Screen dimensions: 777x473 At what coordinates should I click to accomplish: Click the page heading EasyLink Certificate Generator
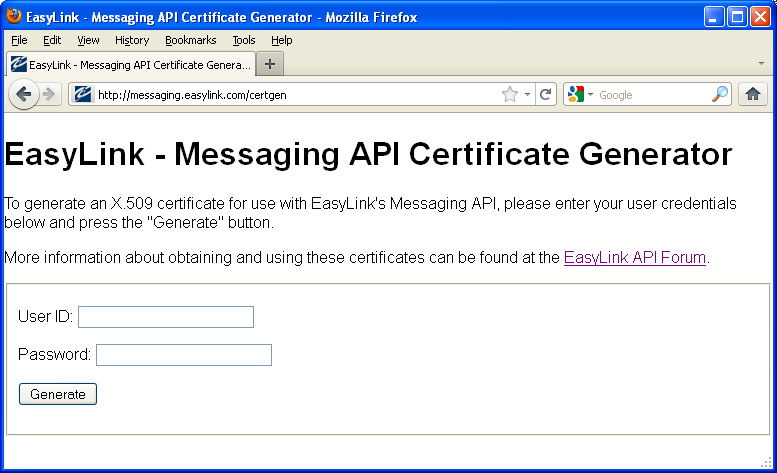pos(368,154)
